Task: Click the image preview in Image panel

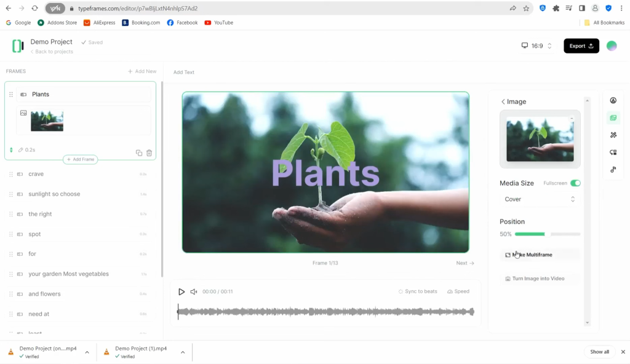Action: (x=540, y=139)
